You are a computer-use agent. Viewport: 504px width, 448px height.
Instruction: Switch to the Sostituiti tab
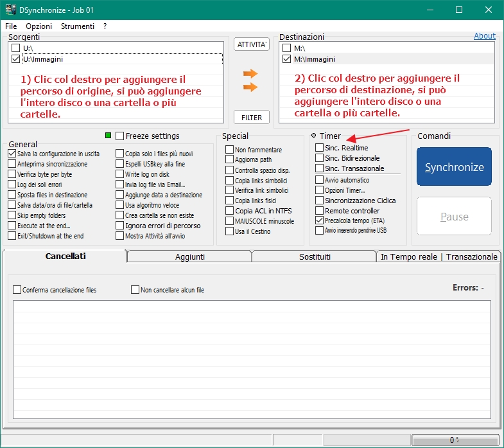click(x=315, y=256)
